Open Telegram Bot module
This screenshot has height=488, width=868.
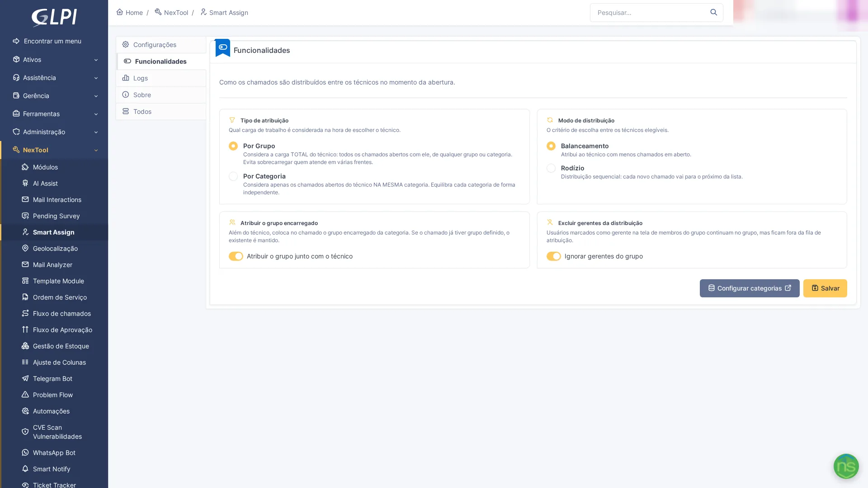(55, 379)
